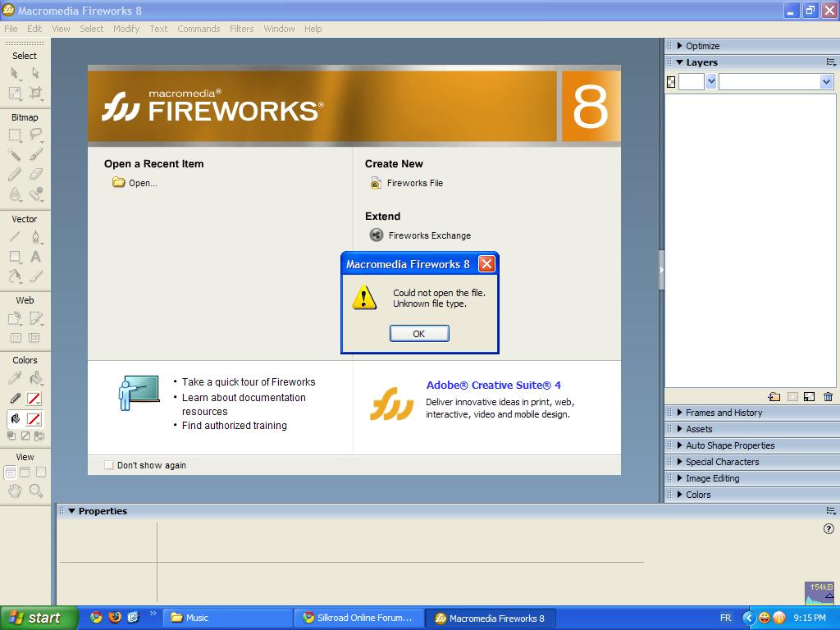
Task: Select the Eyedropper tool
Action: 15,378
